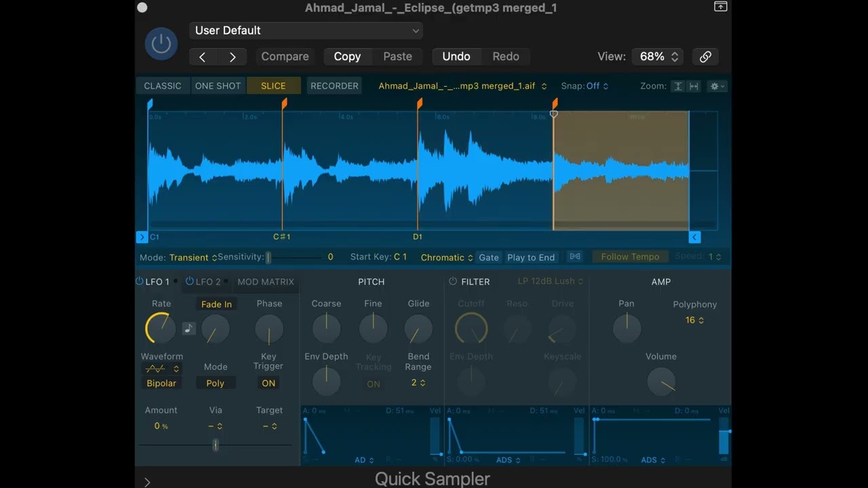Go to previous preset with left arrow
The height and width of the screenshot is (488, 868).
[x=202, y=57]
